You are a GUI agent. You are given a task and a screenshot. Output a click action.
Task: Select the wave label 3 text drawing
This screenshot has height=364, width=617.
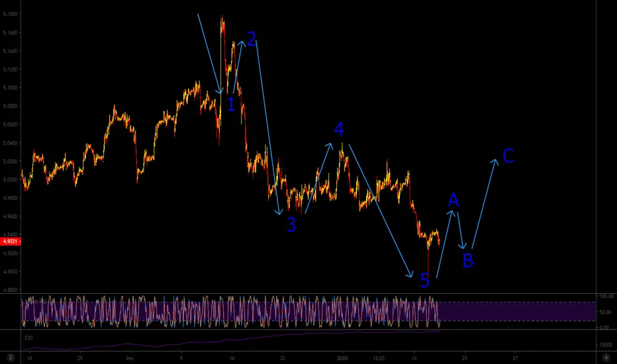[x=291, y=225]
